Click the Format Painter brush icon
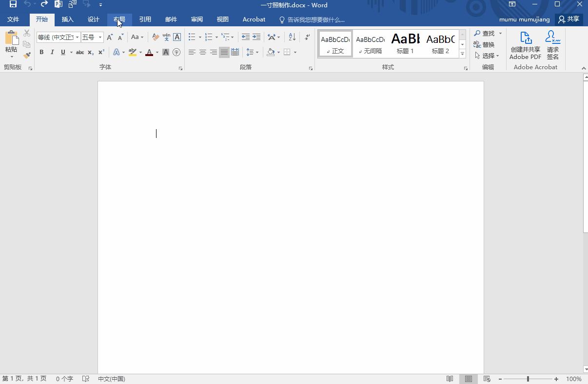Screen dimensions: 588x384 tap(27, 56)
